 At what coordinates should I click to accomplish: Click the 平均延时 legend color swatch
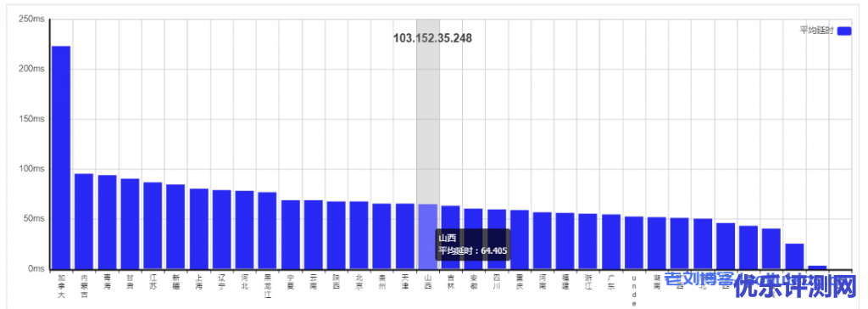tap(844, 31)
